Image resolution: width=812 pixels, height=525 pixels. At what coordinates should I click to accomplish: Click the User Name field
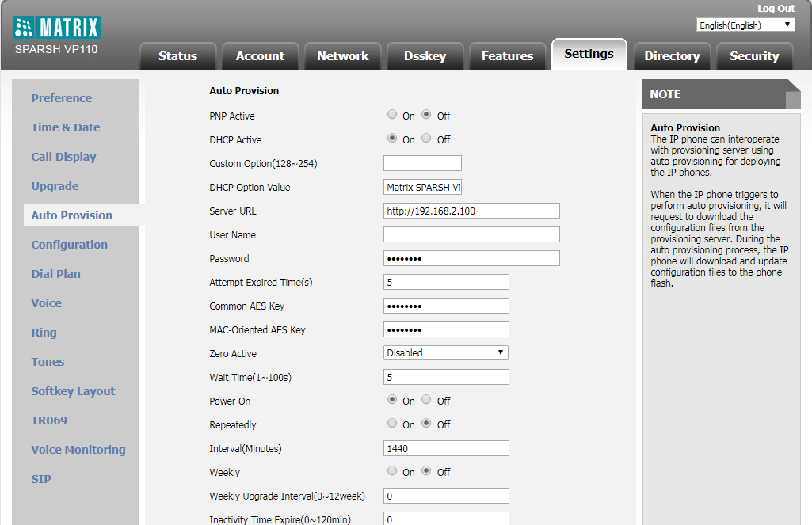click(472, 234)
